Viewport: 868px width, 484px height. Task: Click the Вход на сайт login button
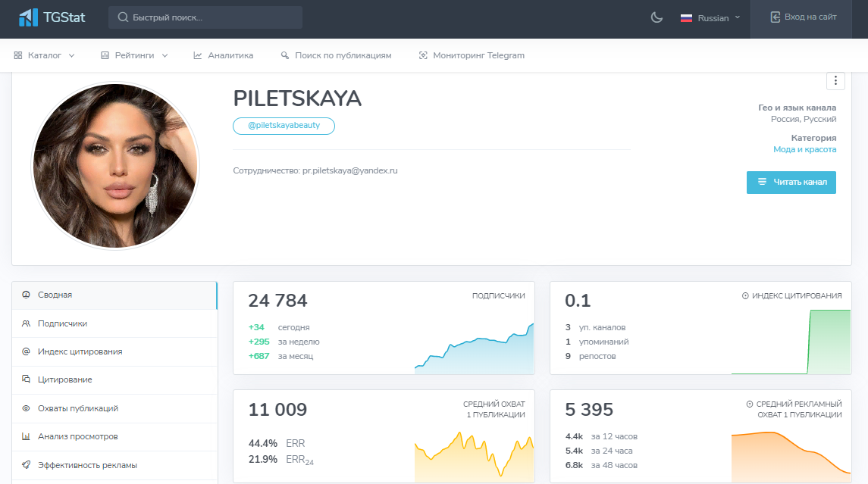click(x=804, y=17)
